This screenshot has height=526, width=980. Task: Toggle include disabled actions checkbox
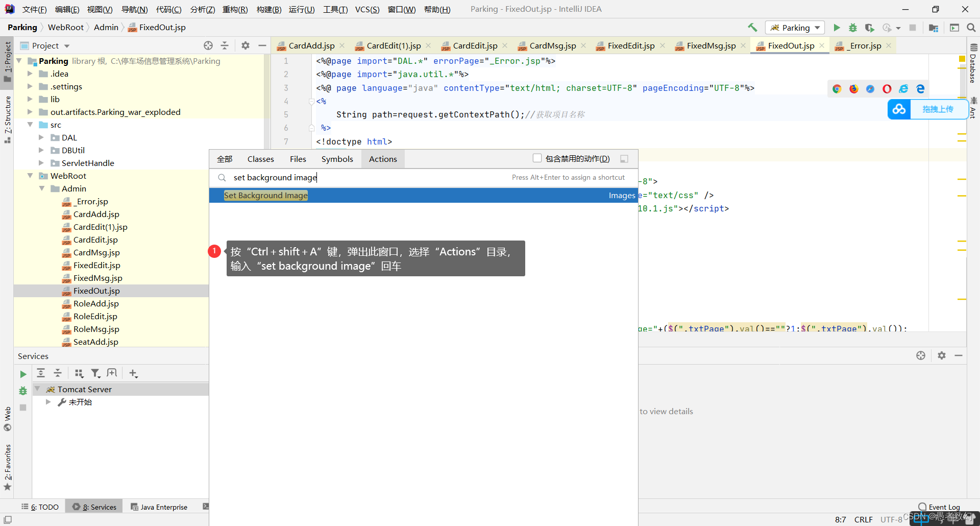point(537,158)
